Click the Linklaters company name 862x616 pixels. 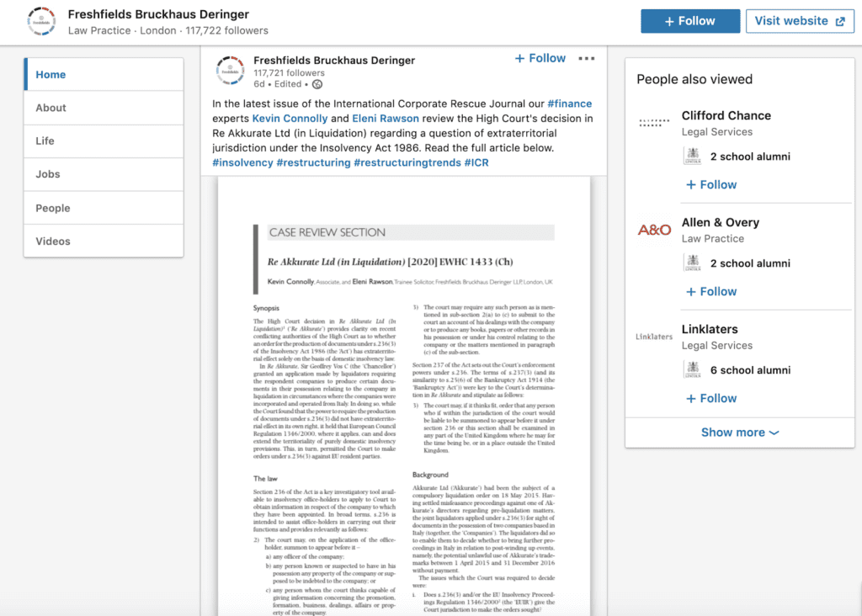tap(710, 329)
